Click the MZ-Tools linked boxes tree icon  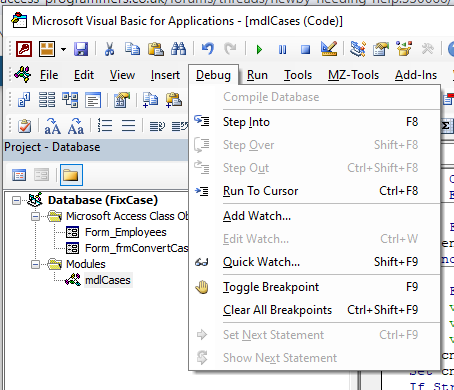coord(70,100)
